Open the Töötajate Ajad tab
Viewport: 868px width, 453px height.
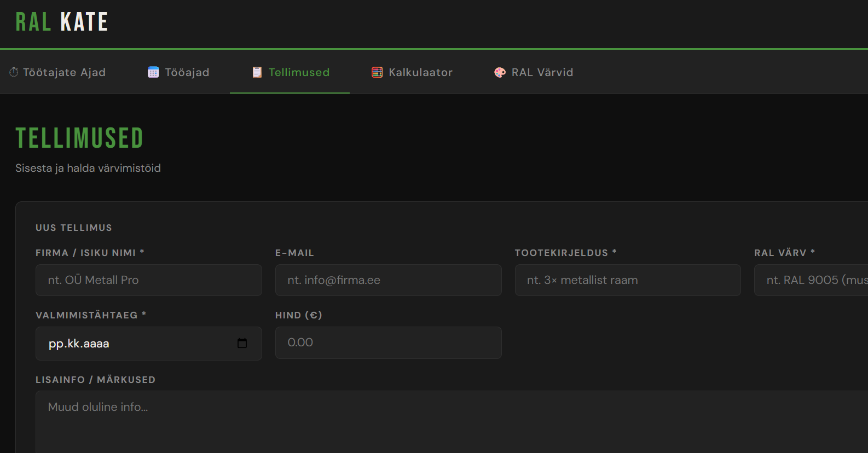coord(57,72)
